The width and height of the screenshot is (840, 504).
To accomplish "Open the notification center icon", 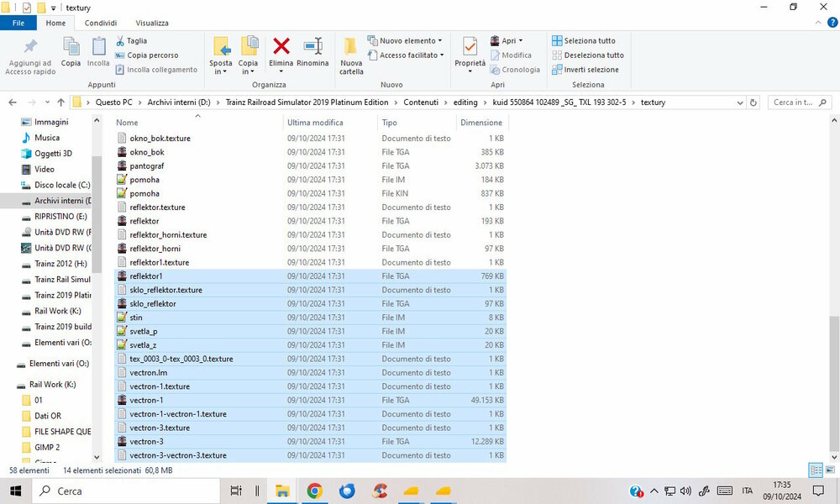I will click(818, 491).
